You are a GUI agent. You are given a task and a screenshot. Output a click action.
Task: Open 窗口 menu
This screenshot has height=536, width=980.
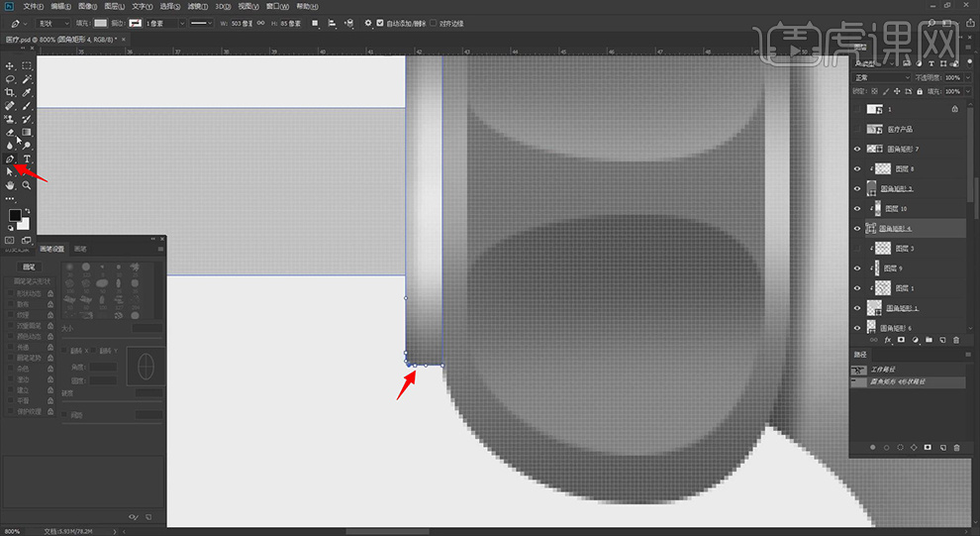tap(277, 6)
